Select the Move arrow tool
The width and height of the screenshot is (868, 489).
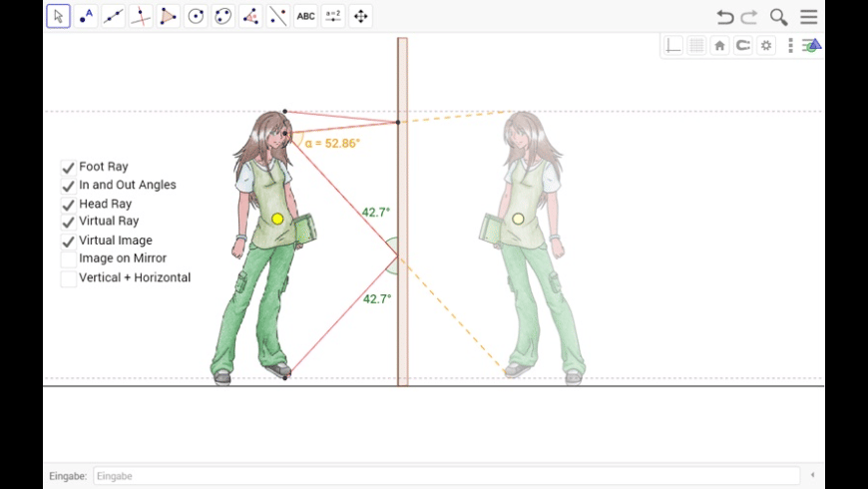58,16
